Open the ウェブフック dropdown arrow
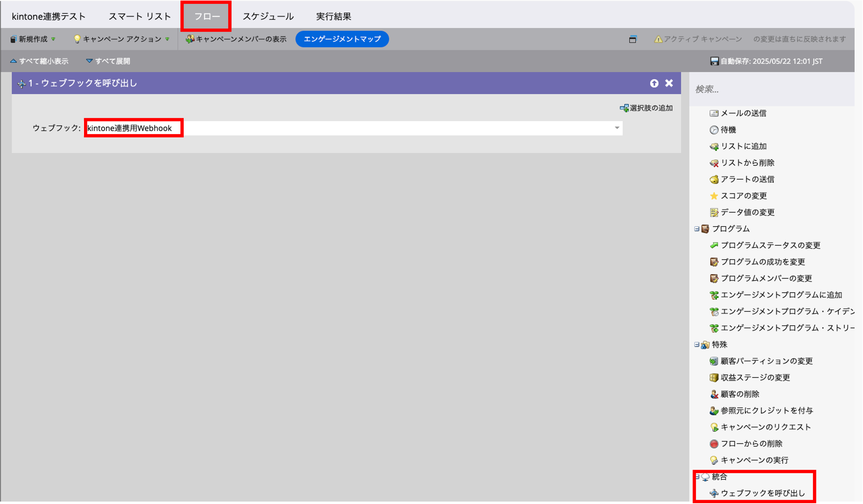 [617, 128]
